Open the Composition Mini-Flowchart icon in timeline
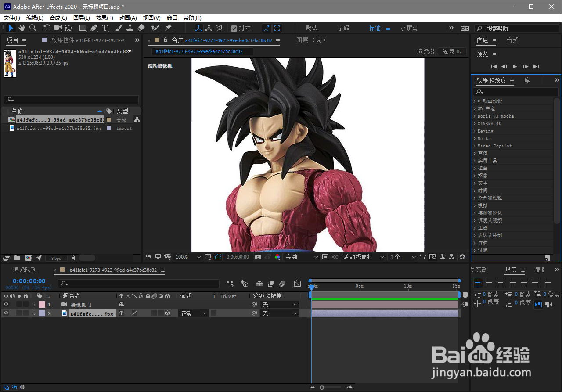Image resolution: width=562 pixels, height=392 pixels. pos(230,284)
